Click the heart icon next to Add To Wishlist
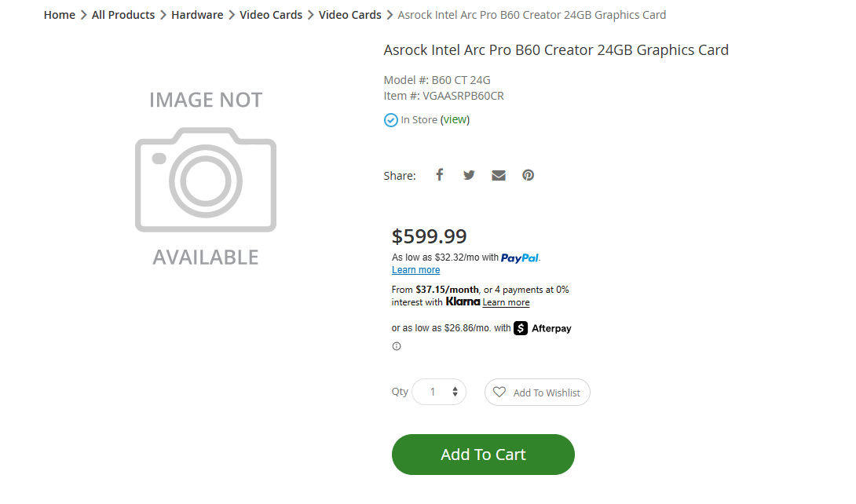 coord(499,392)
